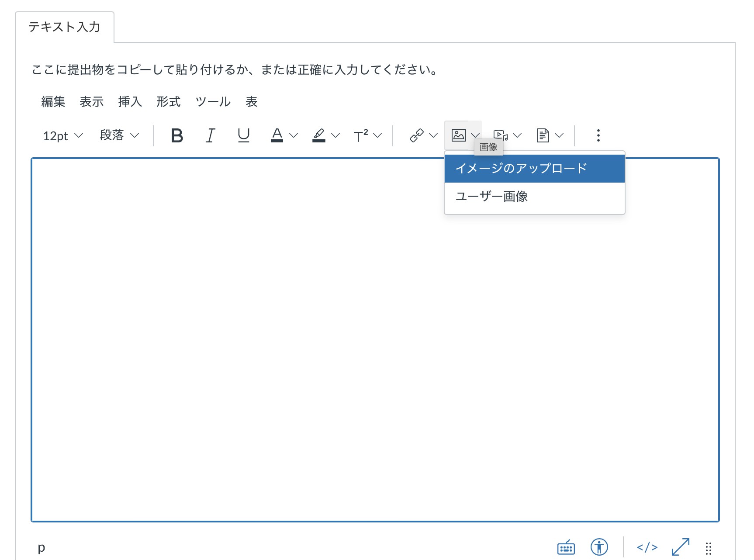Viewport: 754px width, 560px height.
Task: Click the link chain icon
Action: [x=417, y=135]
